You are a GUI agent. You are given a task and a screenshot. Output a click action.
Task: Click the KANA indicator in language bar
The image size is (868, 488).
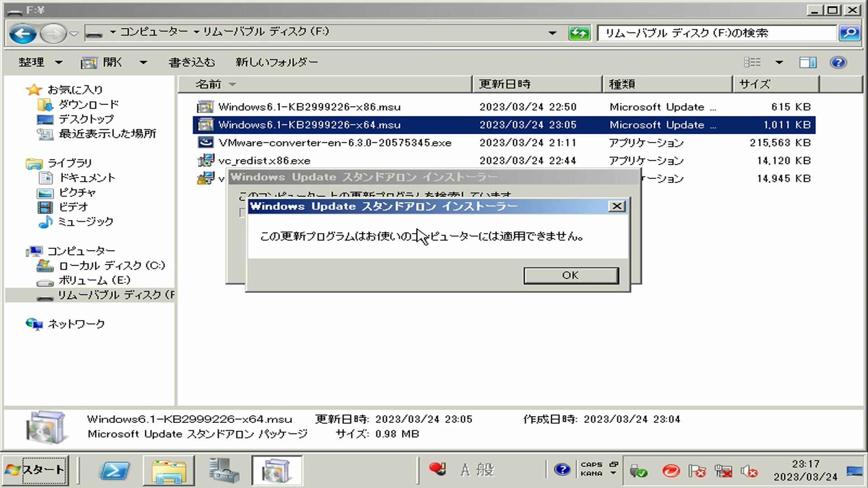pos(591,474)
